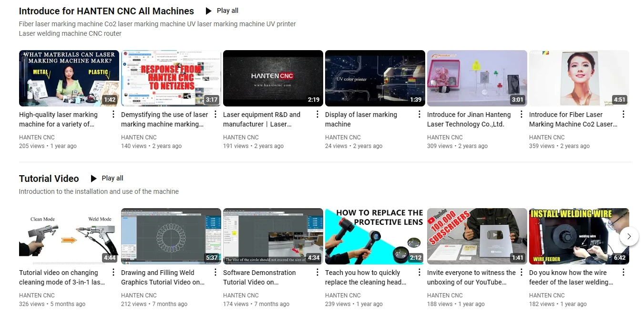Open title 'High-quality laser marking machine for a variety of'
This screenshot has height=317, width=644.
(58, 119)
